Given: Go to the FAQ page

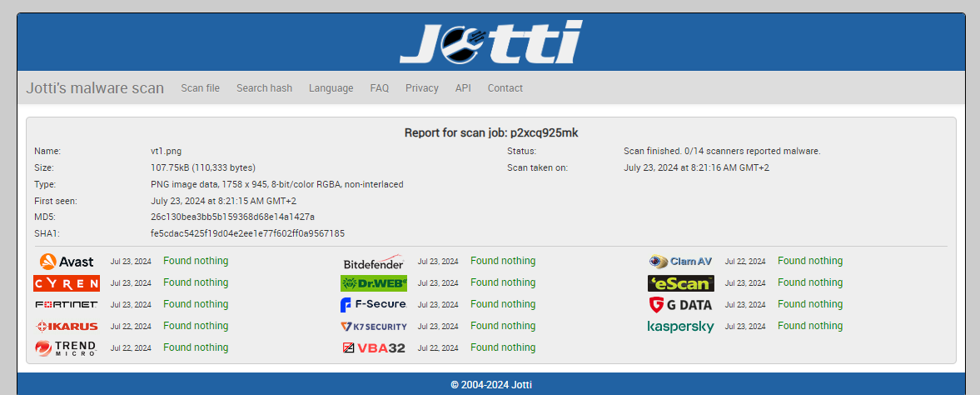Looking at the screenshot, I should coord(380,88).
